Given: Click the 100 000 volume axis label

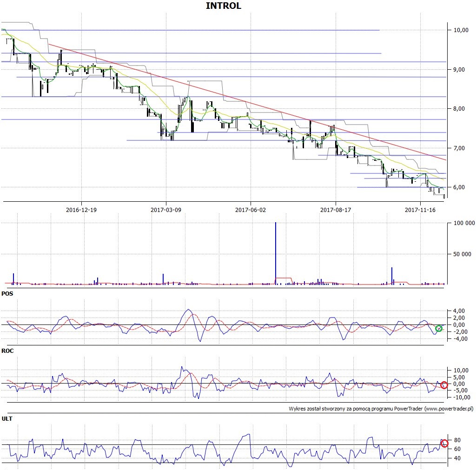Looking at the screenshot, I should 464,223.
